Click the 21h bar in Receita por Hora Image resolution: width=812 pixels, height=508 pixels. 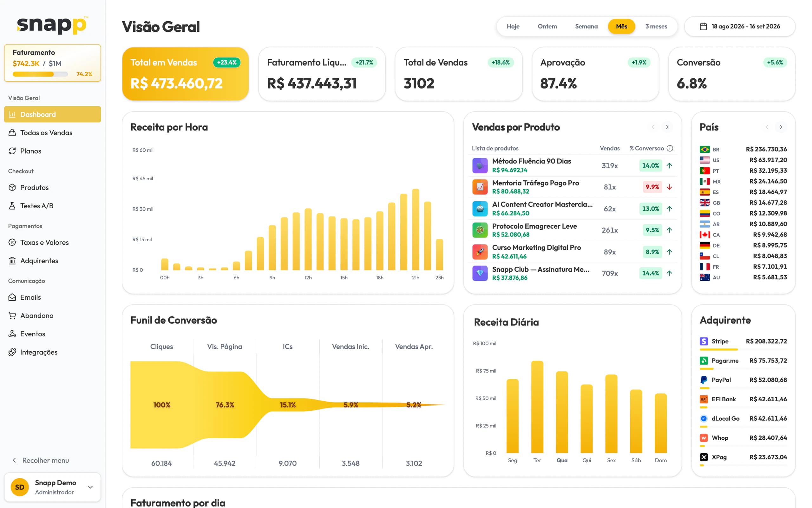pos(416,230)
